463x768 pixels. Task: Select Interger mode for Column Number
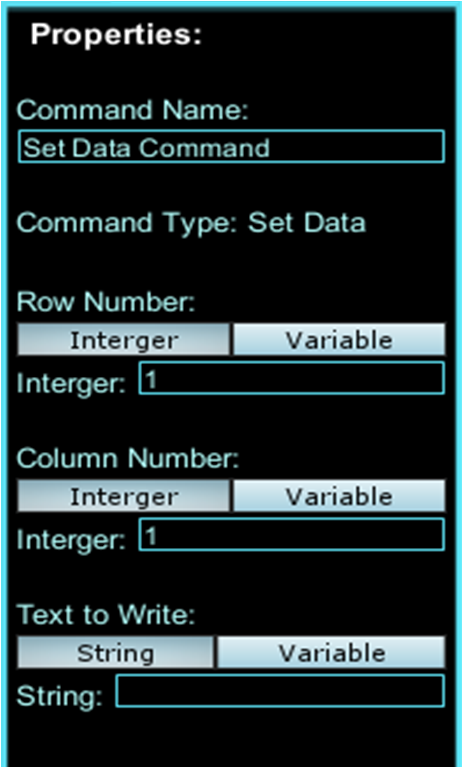pyautogui.click(x=123, y=496)
